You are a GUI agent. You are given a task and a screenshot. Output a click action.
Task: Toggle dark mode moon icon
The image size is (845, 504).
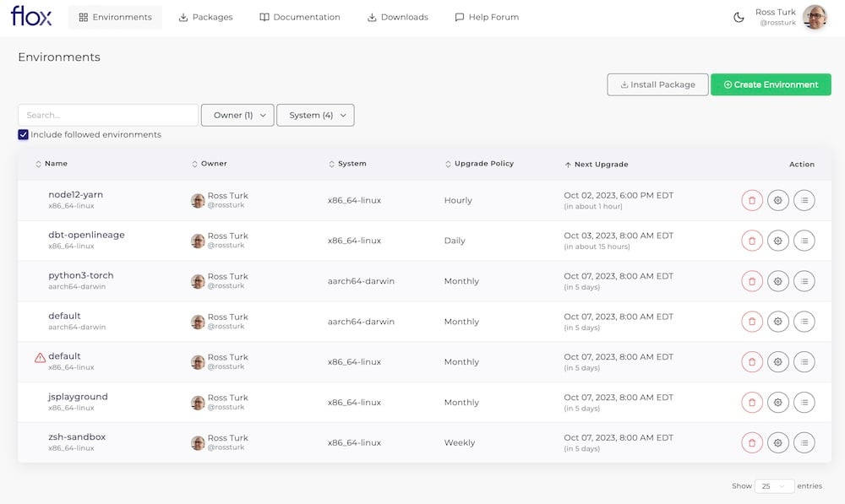tap(739, 18)
